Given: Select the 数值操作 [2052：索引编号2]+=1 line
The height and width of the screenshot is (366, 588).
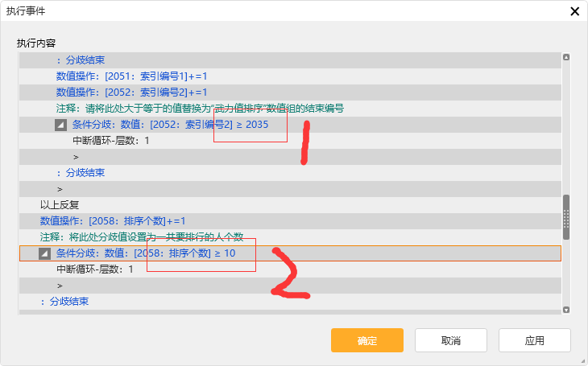Looking at the screenshot, I should 131,93.
